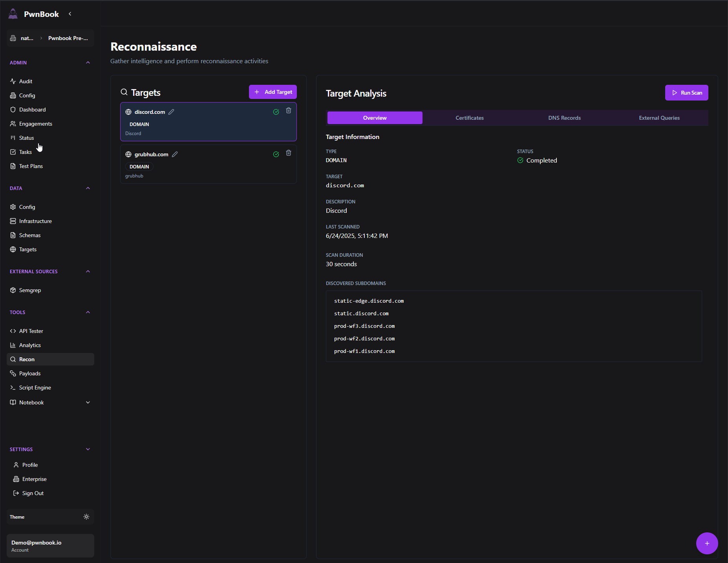Select the grubhub.com target card
This screenshot has width=728, height=563.
[x=208, y=164]
